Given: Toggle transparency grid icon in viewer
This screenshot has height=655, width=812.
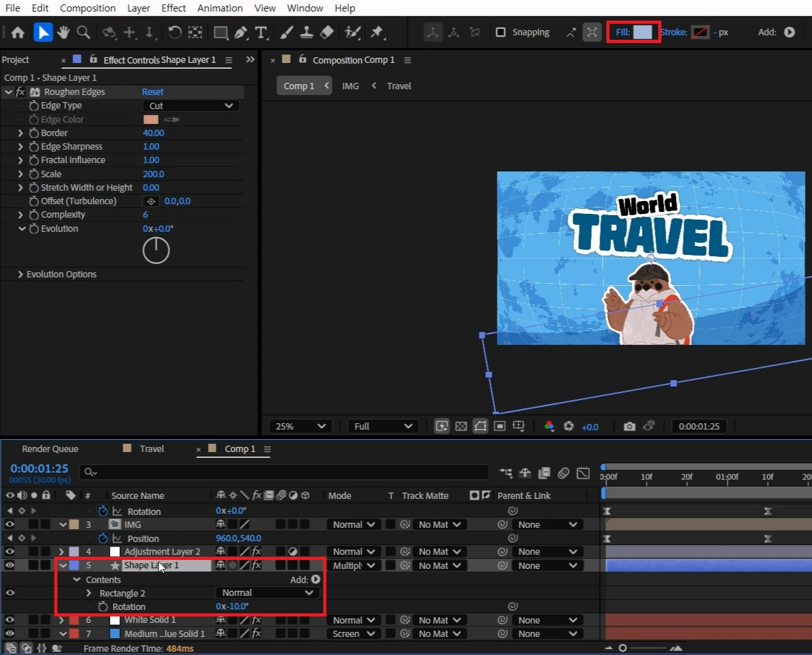Looking at the screenshot, I should tap(461, 426).
